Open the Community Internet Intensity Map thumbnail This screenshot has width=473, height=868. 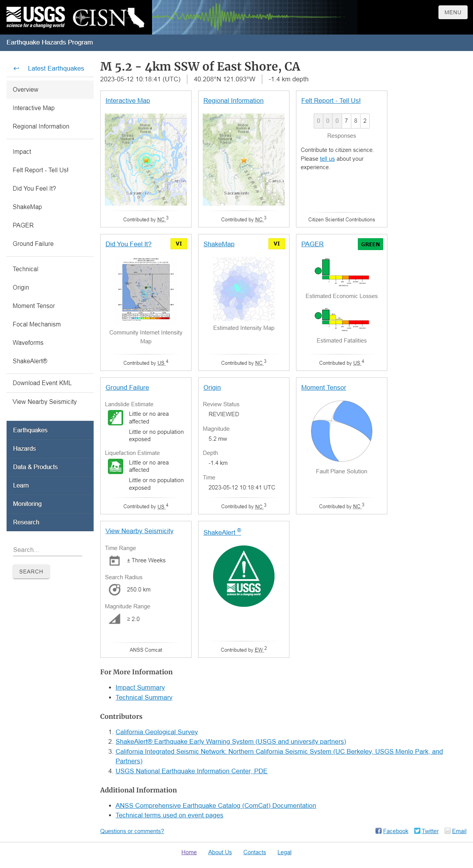point(146,289)
